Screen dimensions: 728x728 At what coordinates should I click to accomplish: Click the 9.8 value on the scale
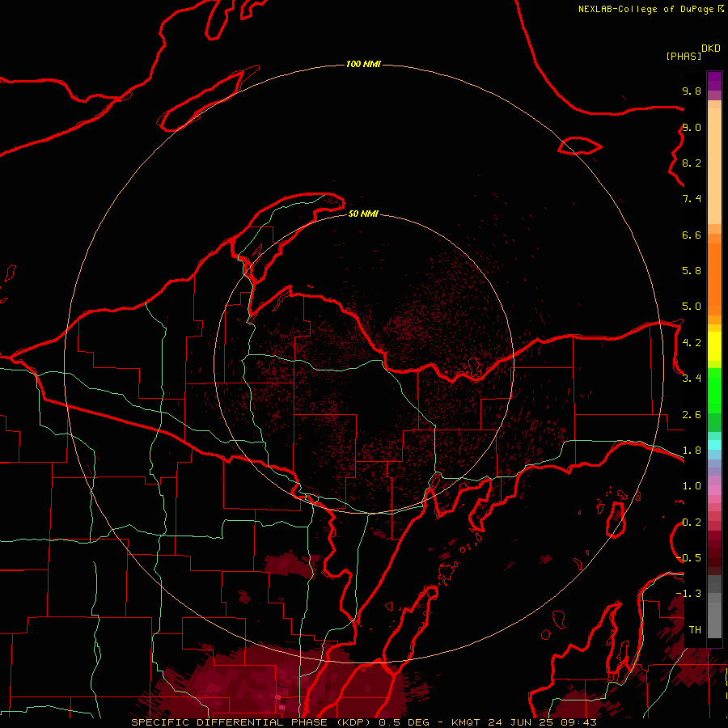click(692, 91)
